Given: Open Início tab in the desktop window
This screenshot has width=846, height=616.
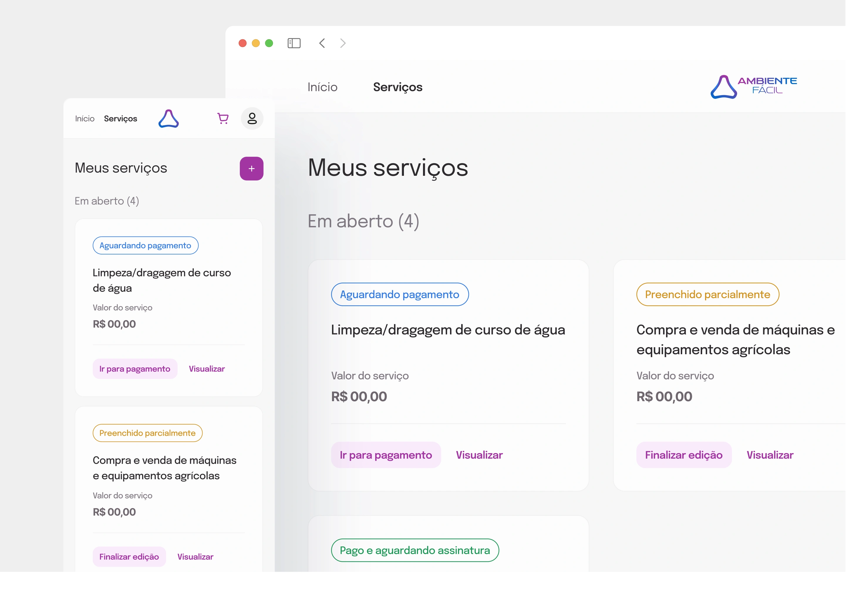Looking at the screenshot, I should tap(322, 87).
